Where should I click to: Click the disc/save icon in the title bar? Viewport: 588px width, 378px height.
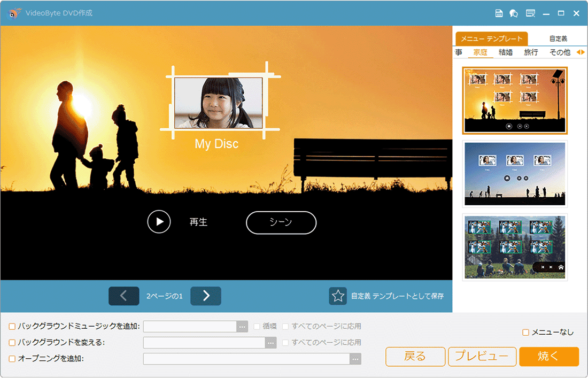click(500, 13)
